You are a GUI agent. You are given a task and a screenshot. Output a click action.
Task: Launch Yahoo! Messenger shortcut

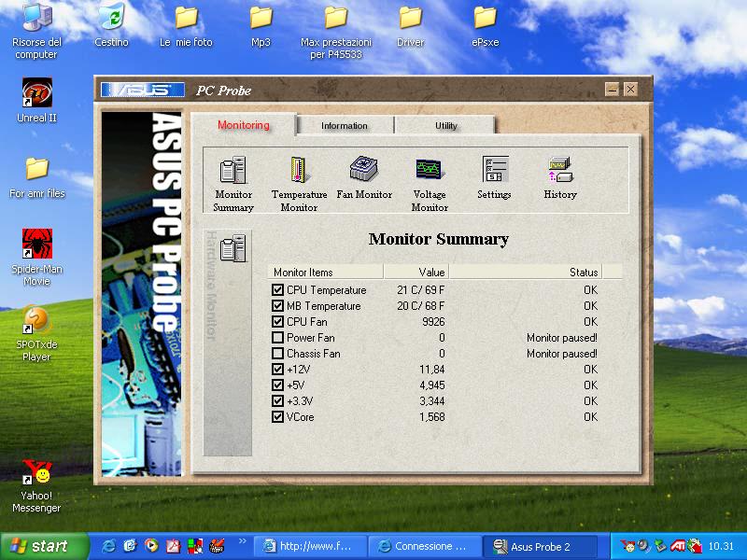[36, 471]
